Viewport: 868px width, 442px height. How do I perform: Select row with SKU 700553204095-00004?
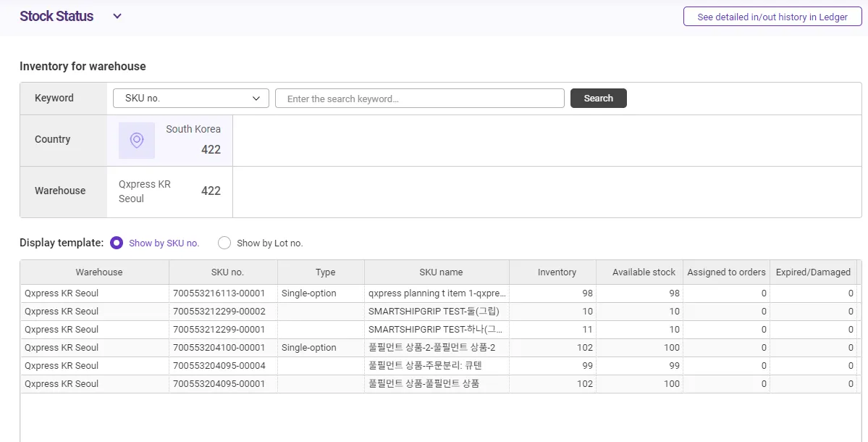click(219, 366)
